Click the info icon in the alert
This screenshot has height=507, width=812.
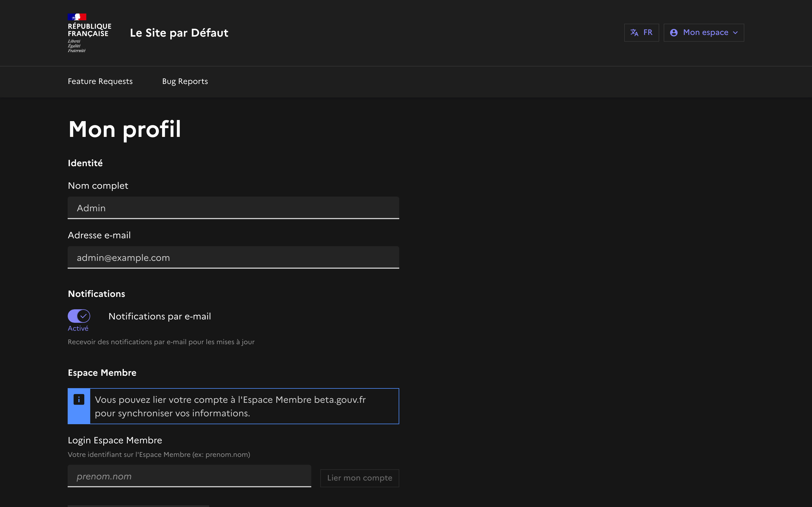pyautogui.click(x=79, y=399)
